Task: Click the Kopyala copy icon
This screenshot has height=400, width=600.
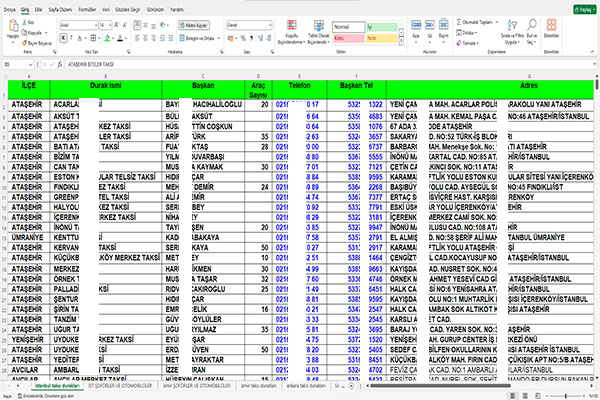Action: point(25,33)
